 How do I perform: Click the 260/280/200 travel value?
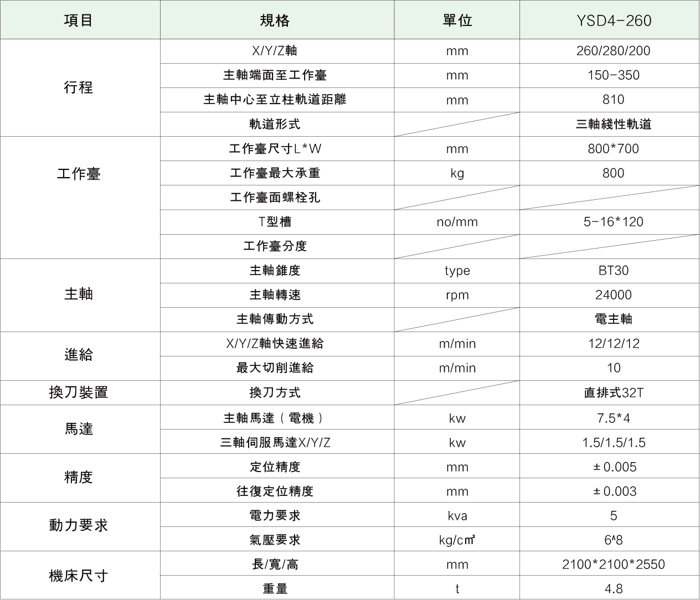click(613, 51)
